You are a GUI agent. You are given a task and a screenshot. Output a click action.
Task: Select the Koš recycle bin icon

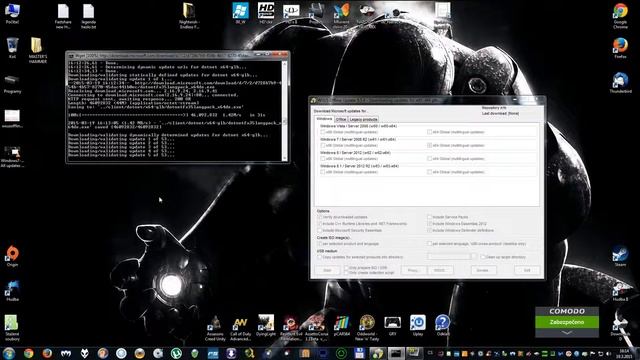(x=12, y=48)
